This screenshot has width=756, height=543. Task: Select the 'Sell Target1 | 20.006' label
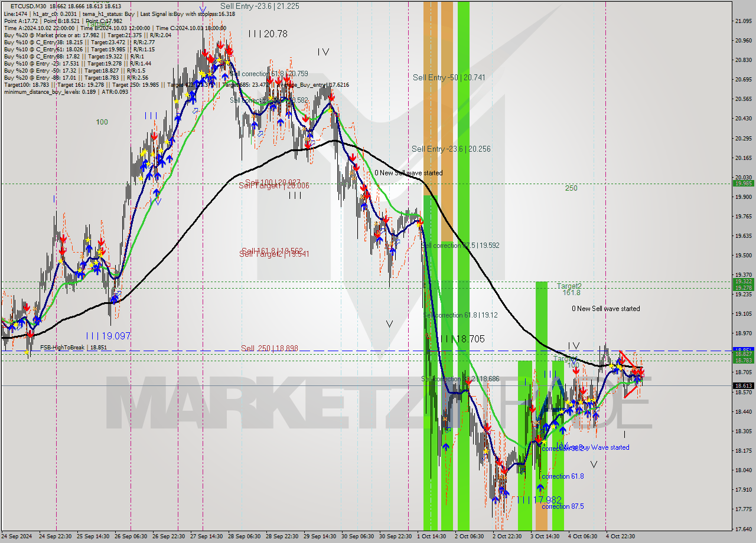(x=274, y=186)
